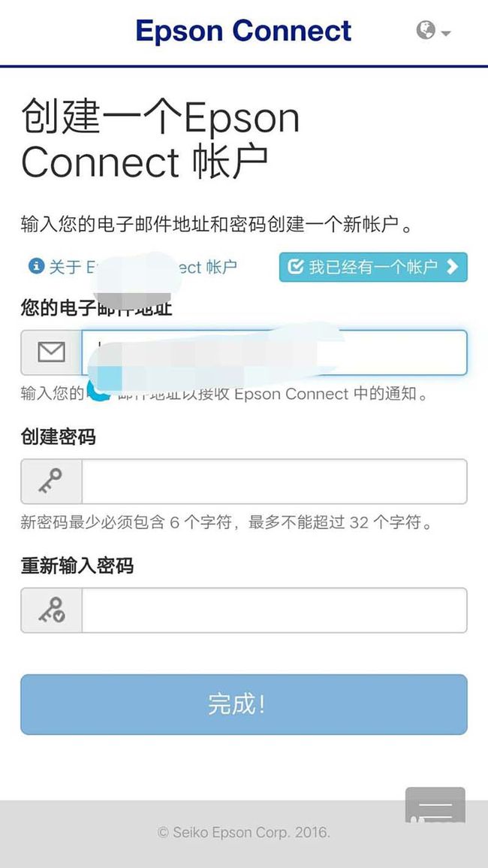Click the blue info icon beside 关于
The image size is (488, 868).
coord(36,267)
